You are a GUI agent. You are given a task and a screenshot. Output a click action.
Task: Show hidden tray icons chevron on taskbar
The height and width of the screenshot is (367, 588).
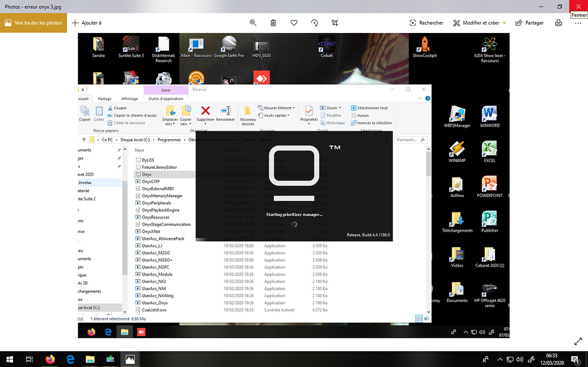pos(499,360)
